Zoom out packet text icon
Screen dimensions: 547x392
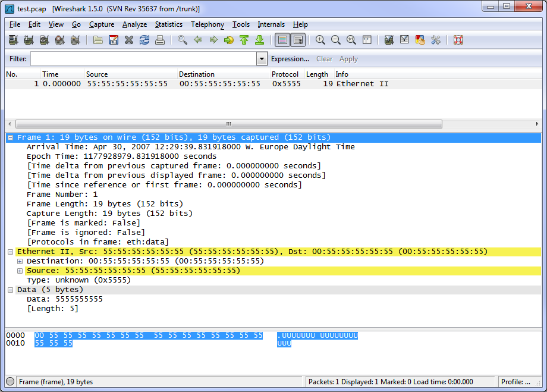coord(335,40)
